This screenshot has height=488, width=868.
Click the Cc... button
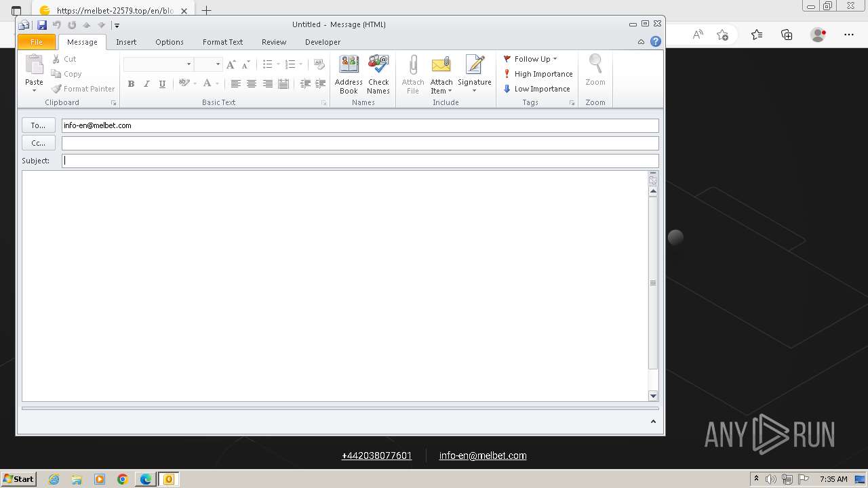coord(38,143)
